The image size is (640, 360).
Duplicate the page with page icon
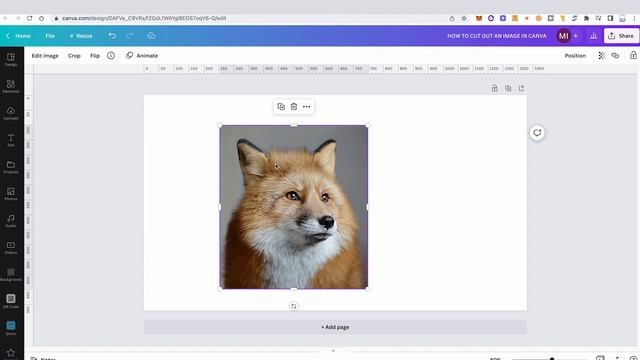508,88
